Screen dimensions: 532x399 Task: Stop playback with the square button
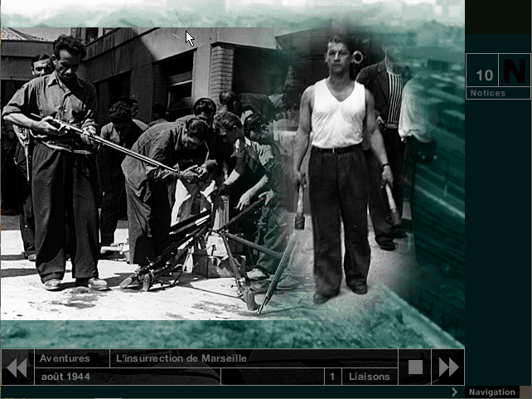(415, 367)
